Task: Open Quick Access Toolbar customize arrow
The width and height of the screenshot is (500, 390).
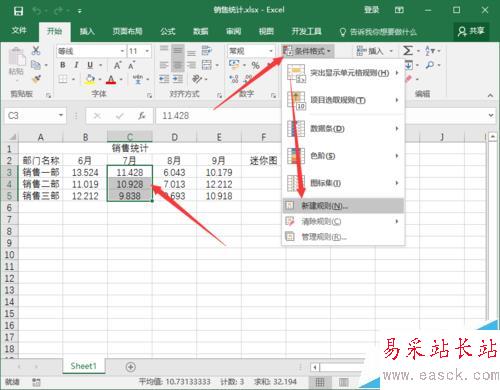Action: pyautogui.click(x=80, y=11)
